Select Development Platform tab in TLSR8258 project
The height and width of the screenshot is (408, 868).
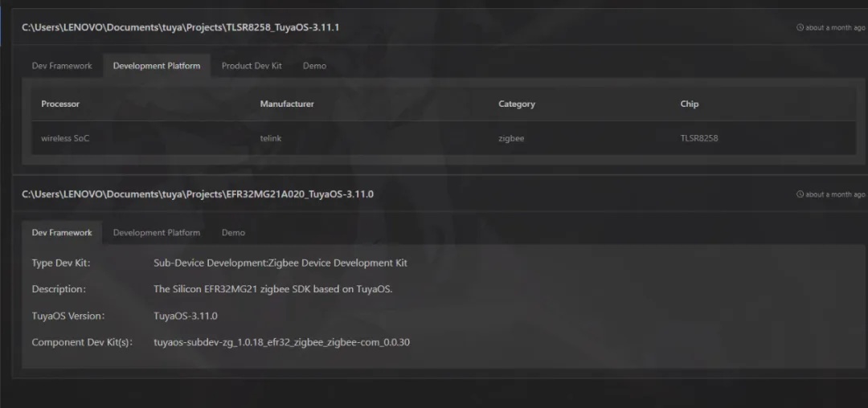point(157,66)
